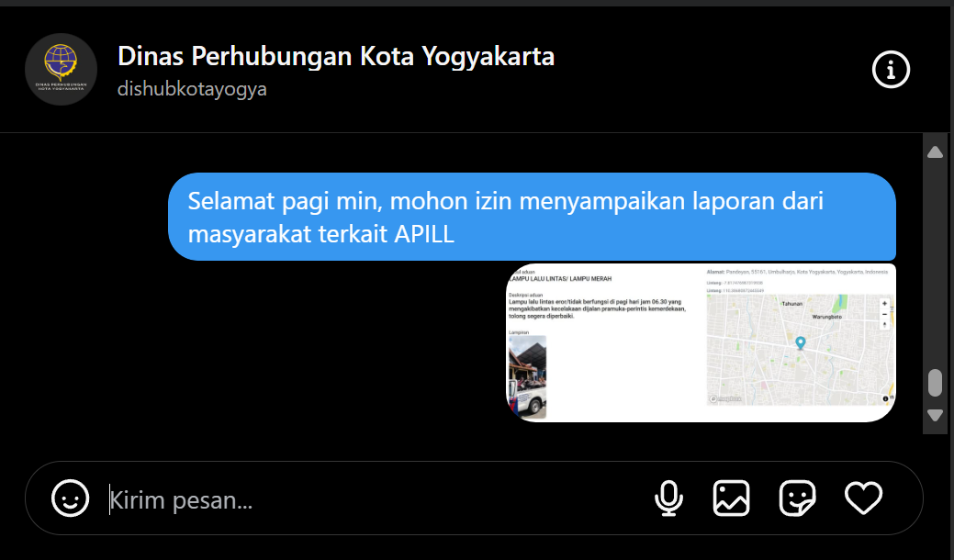Click the Dinas Perhubungan profile avatar
The image size is (954, 560).
61,70
